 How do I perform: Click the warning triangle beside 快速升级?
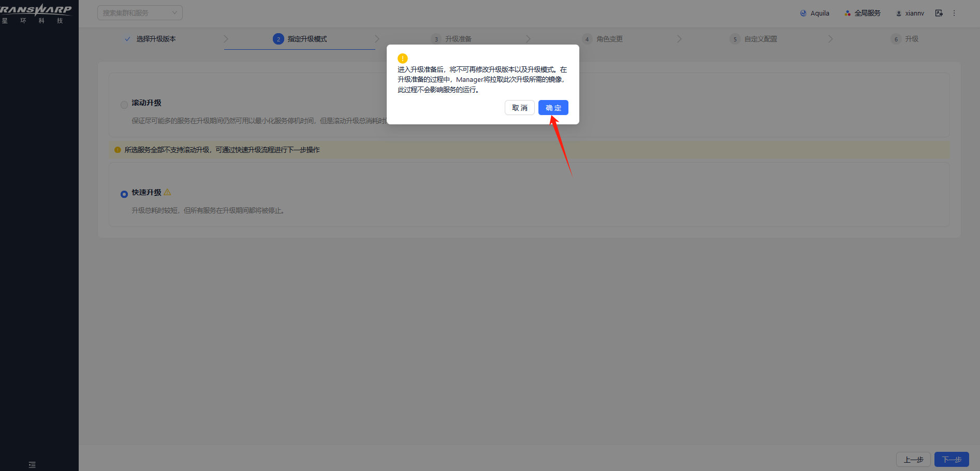click(167, 192)
